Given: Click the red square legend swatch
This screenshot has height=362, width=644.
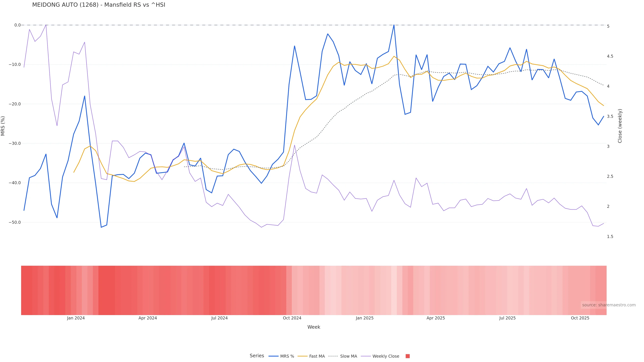Looking at the screenshot, I should (x=408, y=356).
